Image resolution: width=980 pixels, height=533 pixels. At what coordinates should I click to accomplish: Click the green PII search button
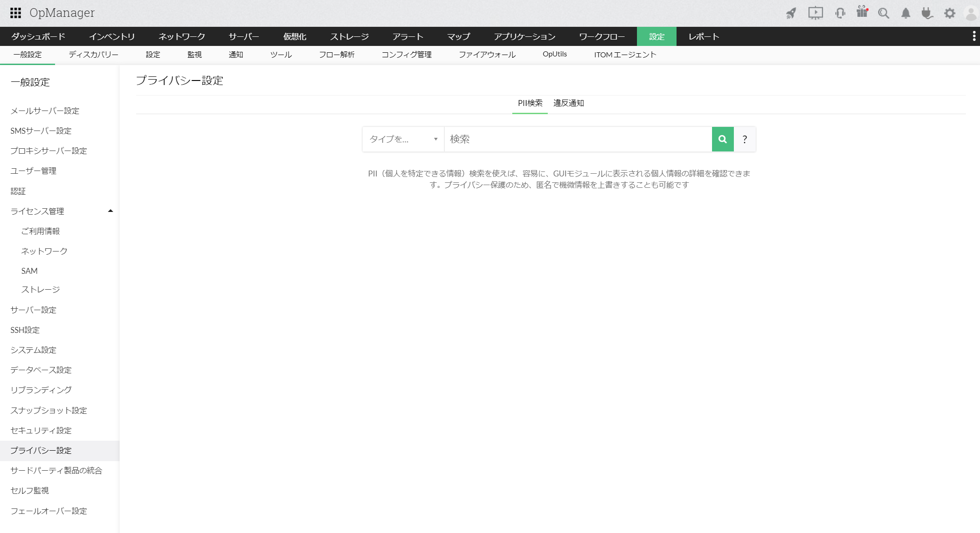point(722,139)
